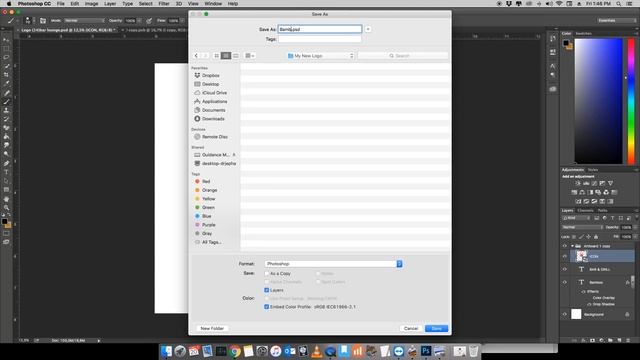Image resolution: width=640 pixels, height=360 pixels.
Task: Hide the Background layer
Action: (x=565, y=314)
